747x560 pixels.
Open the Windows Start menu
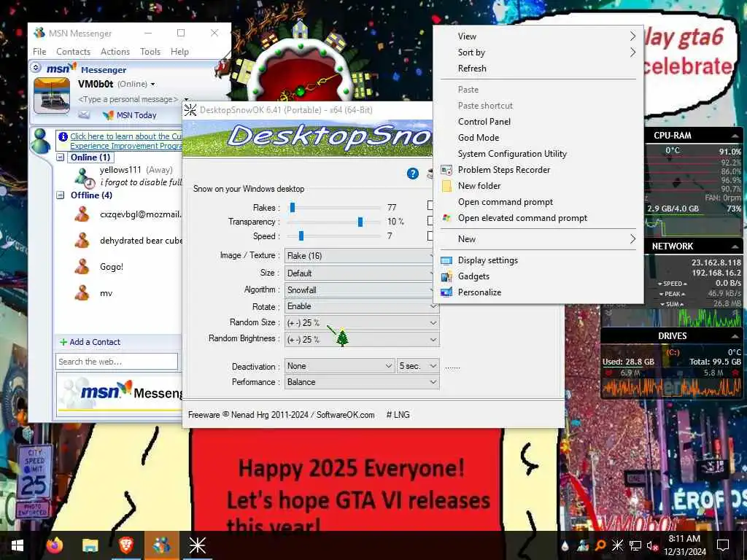click(x=18, y=545)
